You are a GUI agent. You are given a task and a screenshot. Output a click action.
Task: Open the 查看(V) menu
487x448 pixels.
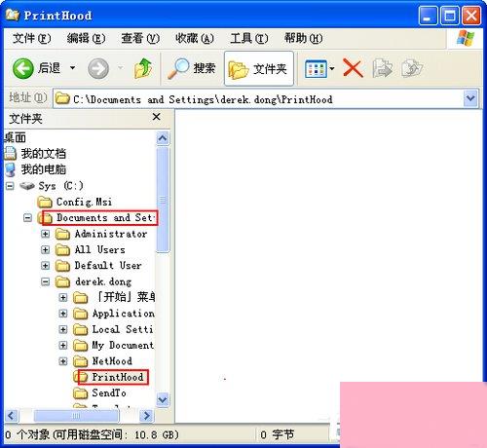(x=140, y=39)
